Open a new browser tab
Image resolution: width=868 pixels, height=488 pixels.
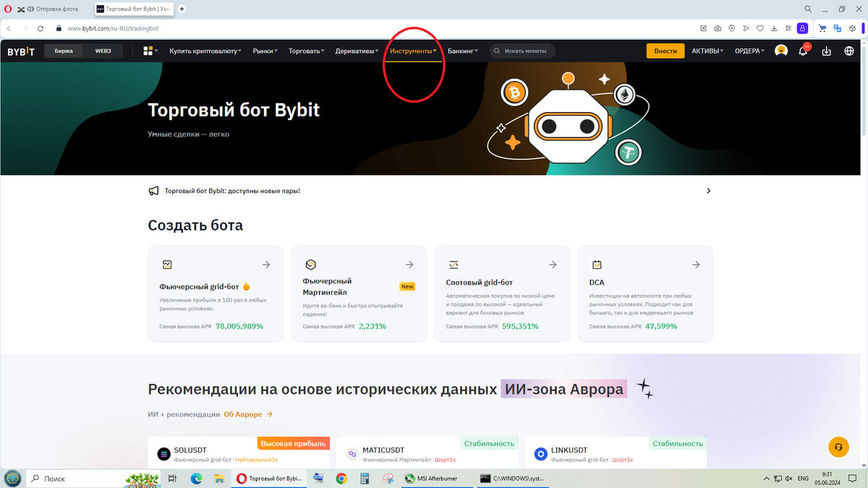coord(182,9)
